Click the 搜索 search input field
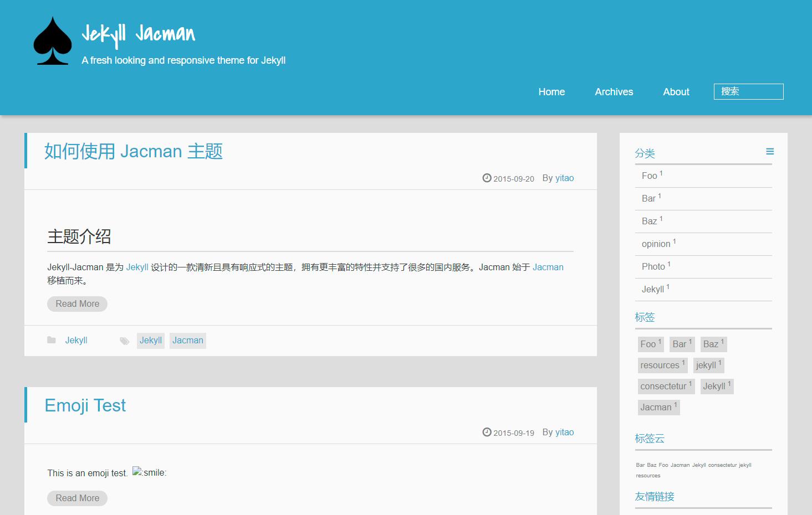This screenshot has width=812, height=515. [x=748, y=91]
